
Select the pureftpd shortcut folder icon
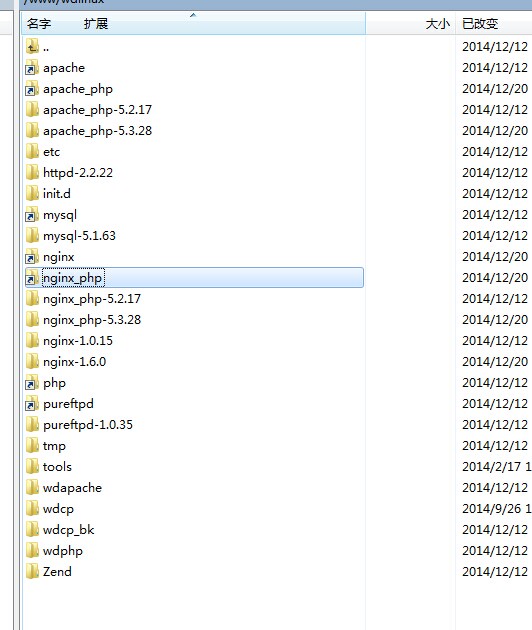coord(32,403)
